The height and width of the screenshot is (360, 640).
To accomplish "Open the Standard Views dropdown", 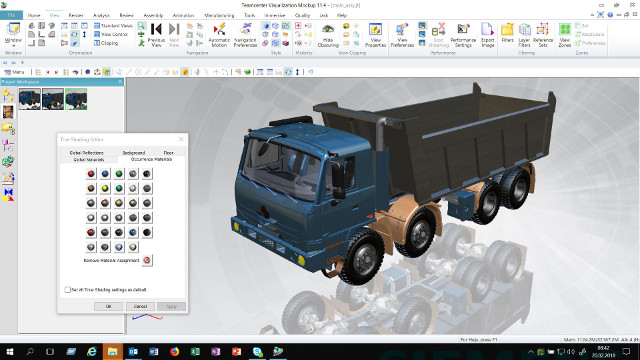I will [113, 25].
